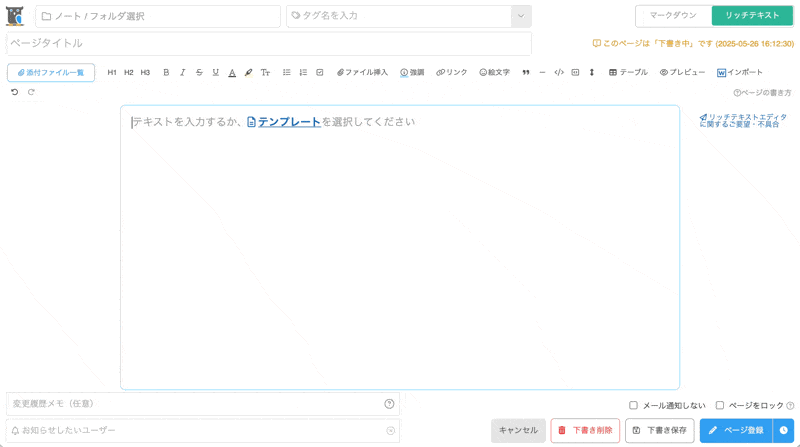The width and height of the screenshot is (800, 447).
Task: Click the 強調 emphasis tool
Action: pos(412,72)
